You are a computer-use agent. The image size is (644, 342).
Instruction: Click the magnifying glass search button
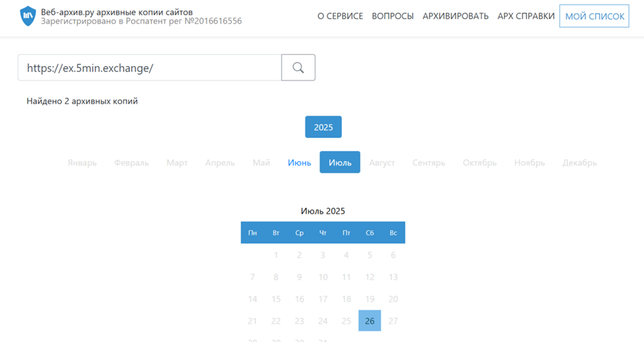[x=298, y=67]
